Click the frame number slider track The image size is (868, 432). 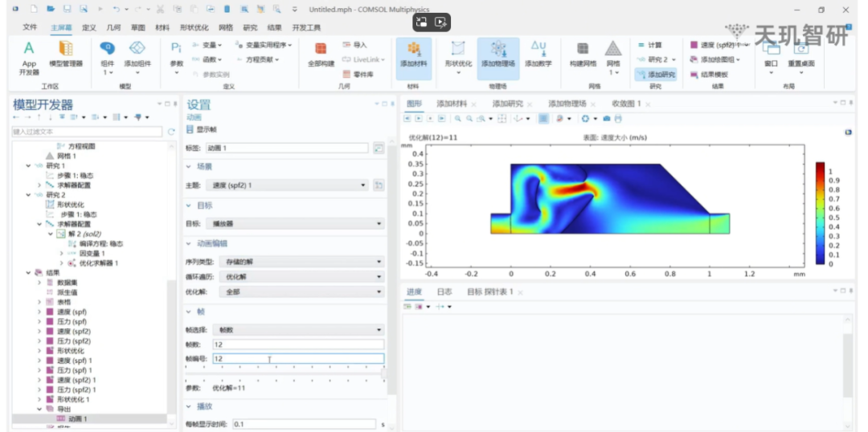[x=285, y=374]
